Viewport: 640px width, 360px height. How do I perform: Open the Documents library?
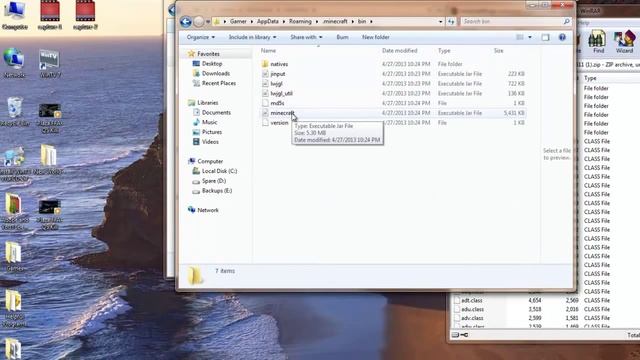tap(216, 113)
